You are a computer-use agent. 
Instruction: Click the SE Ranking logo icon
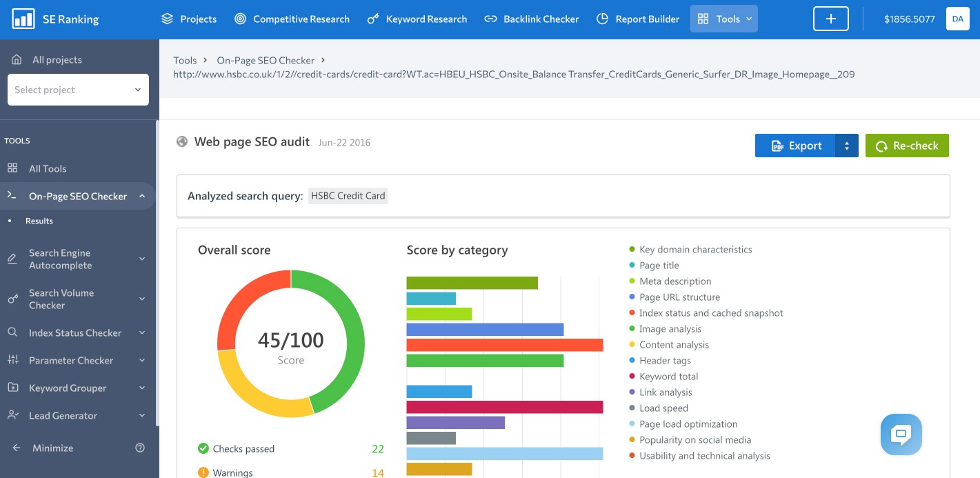(23, 19)
